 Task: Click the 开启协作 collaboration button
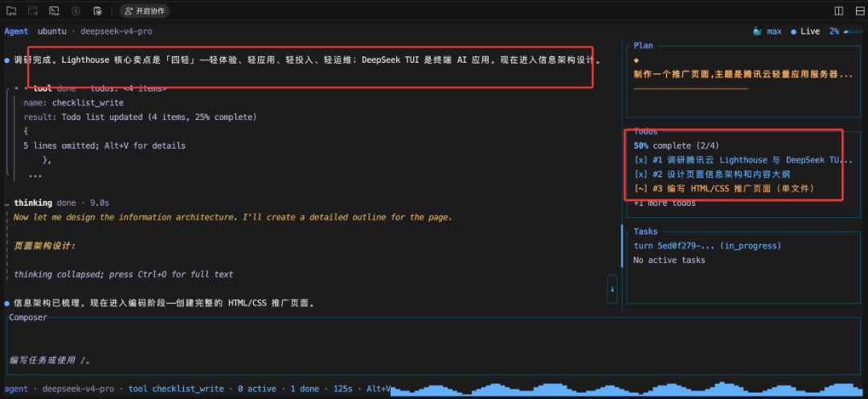coord(145,10)
